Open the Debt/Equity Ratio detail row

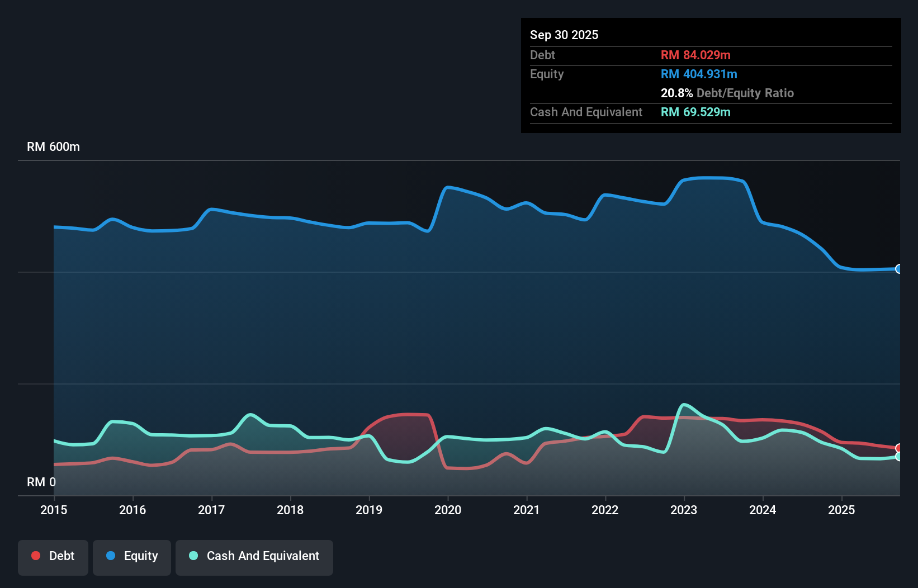click(727, 93)
